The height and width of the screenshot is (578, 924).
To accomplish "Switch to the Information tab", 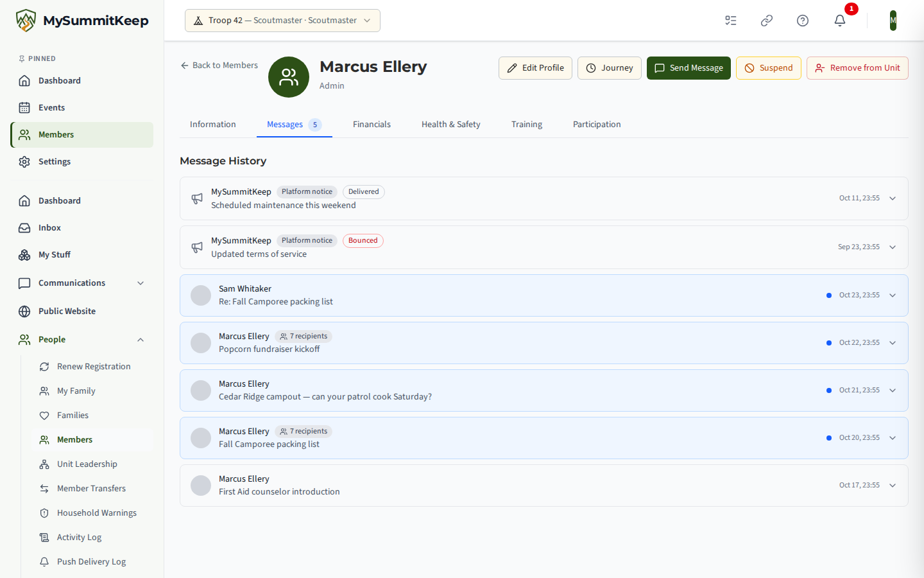I will [213, 125].
